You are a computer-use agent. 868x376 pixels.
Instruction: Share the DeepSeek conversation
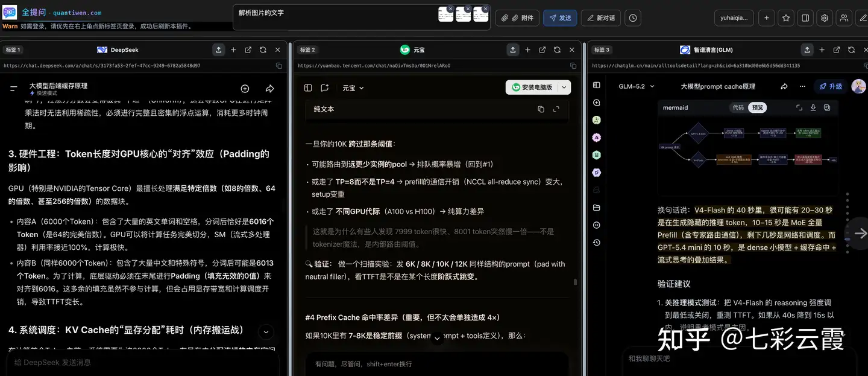pos(269,89)
